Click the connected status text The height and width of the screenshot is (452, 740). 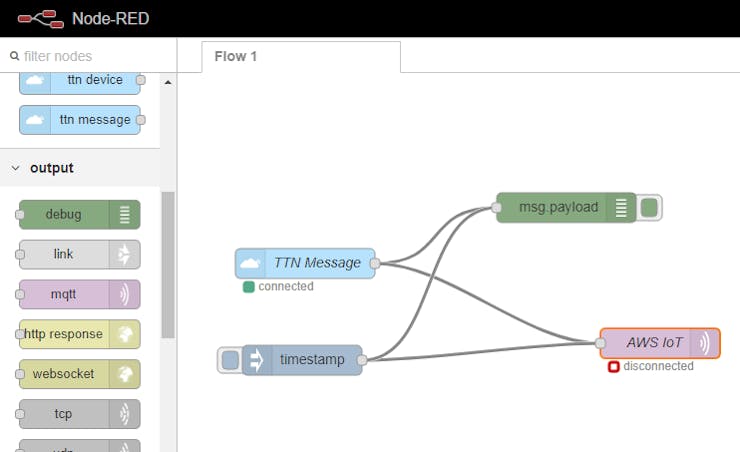286,286
